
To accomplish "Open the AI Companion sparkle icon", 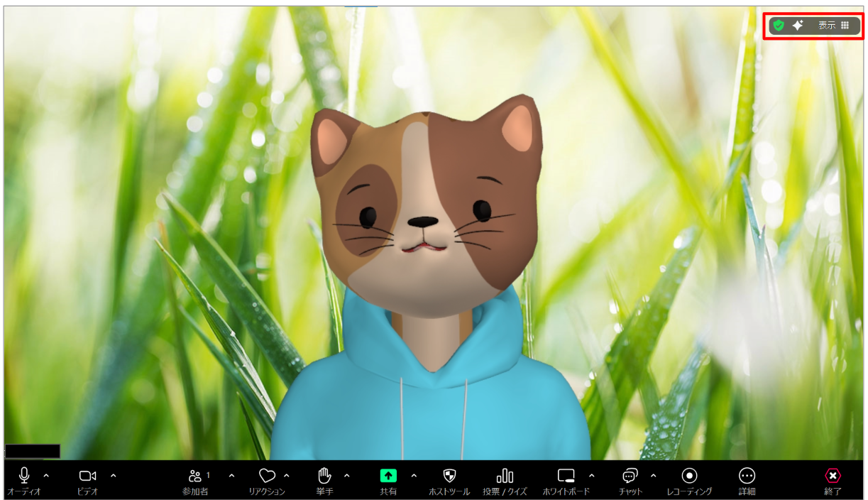I will pyautogui.click(x=798, y=26).
